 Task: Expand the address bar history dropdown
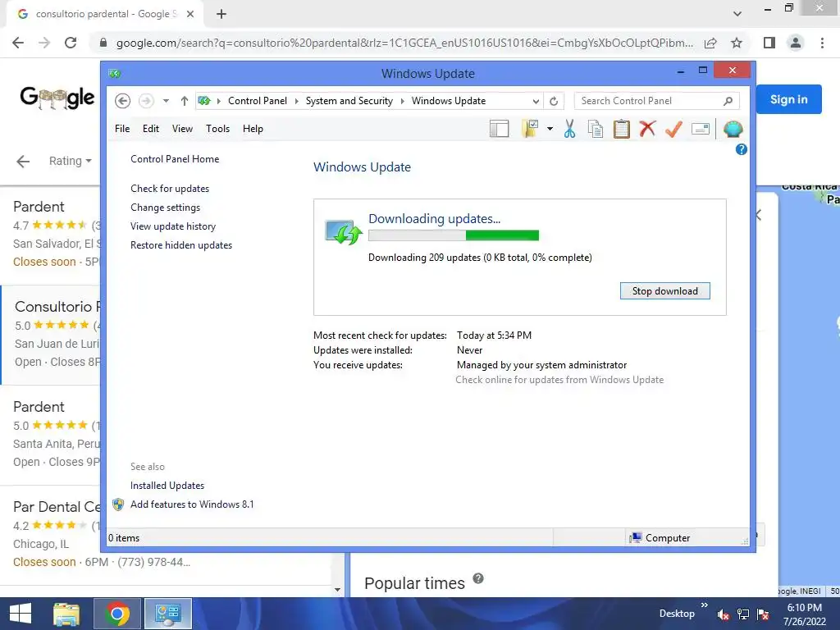pyautogui.click(x=536, y=101)
